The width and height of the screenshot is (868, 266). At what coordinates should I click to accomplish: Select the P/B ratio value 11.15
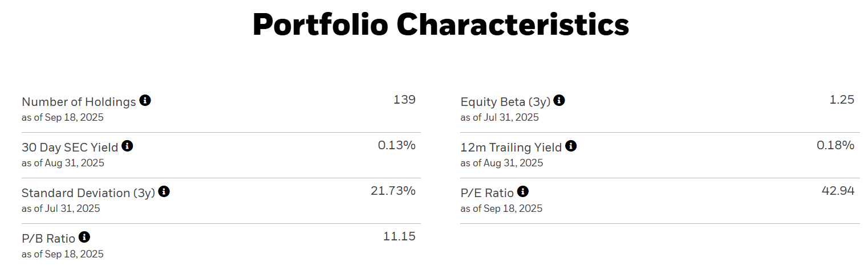coord(399,236)
